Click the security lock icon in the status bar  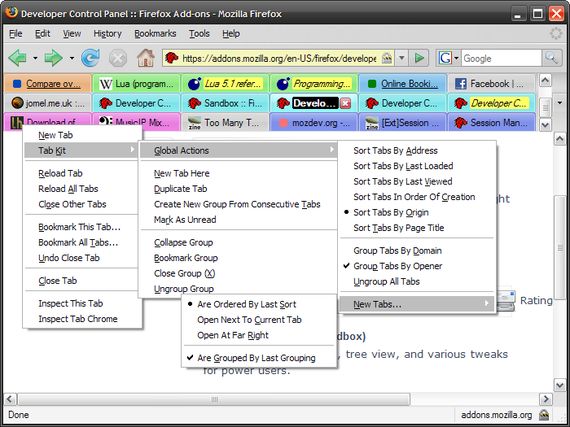544,415
